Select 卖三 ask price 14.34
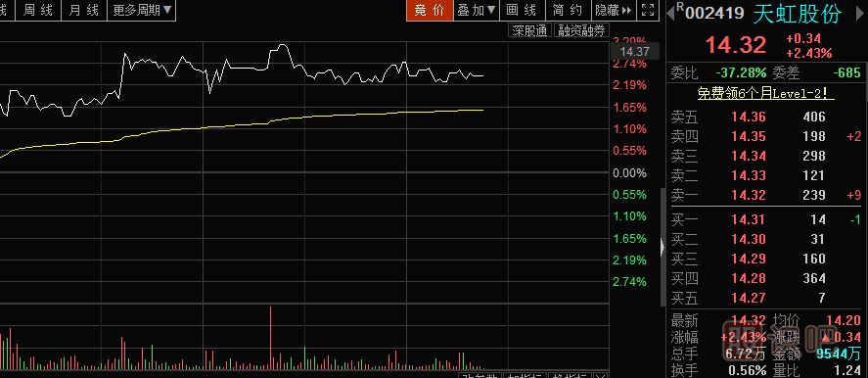Image resolution: width=868 pixels, height=378 pixels. [x=749, y=156]
